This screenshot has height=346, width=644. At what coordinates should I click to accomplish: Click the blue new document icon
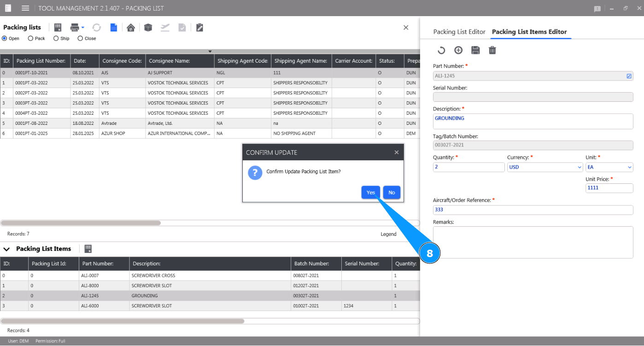[113, 28]
